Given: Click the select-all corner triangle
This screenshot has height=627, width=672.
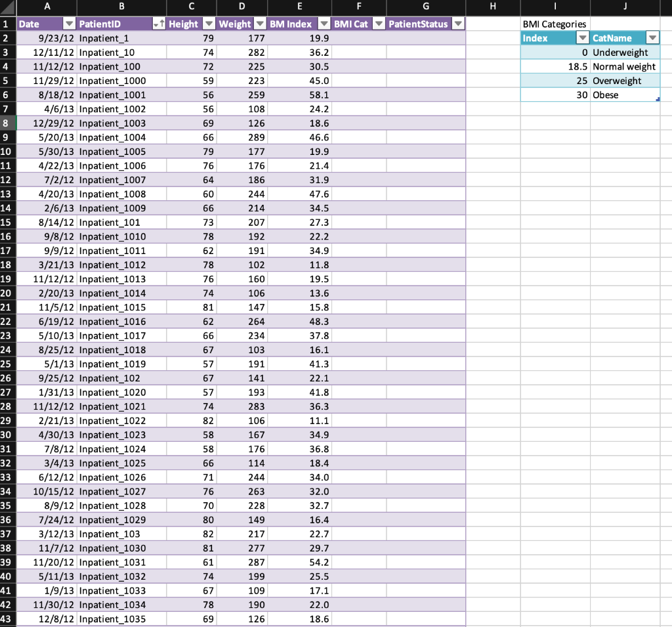Looking at the screenshot, I should coord(8,7).
